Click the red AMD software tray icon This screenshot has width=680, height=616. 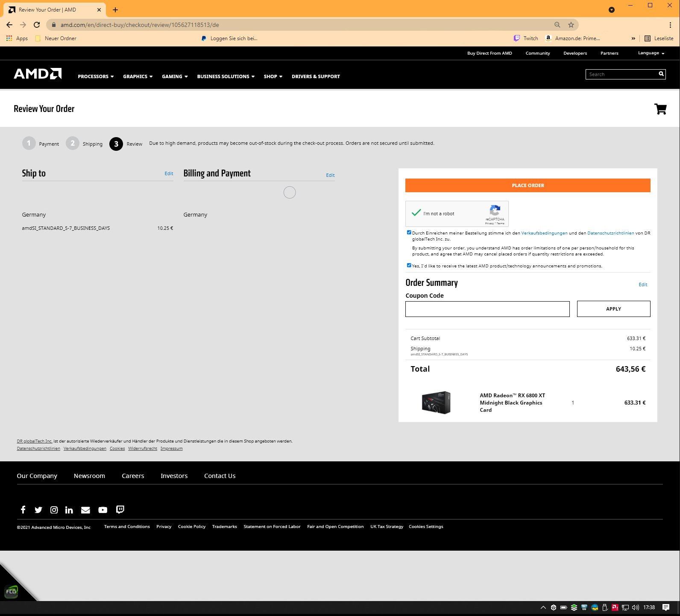point(615,607)
